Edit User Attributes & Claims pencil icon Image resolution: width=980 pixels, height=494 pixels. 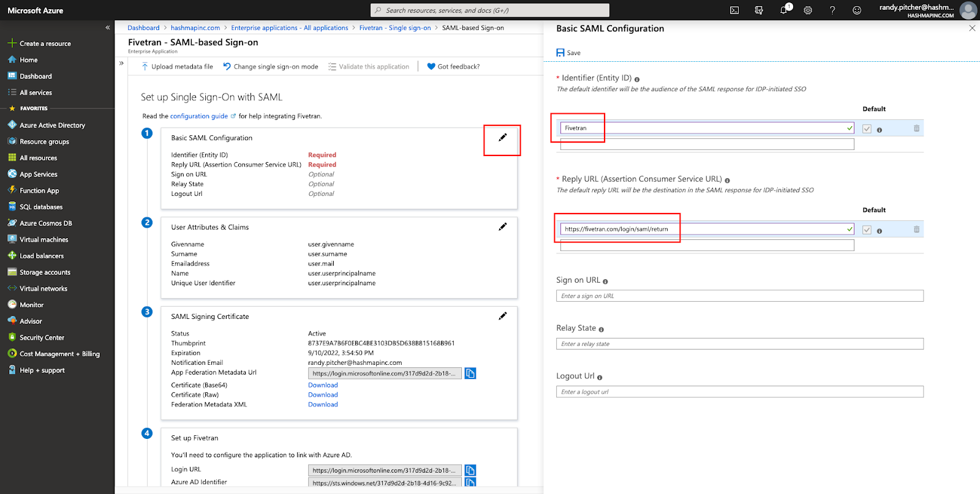(x=503, y=227)
